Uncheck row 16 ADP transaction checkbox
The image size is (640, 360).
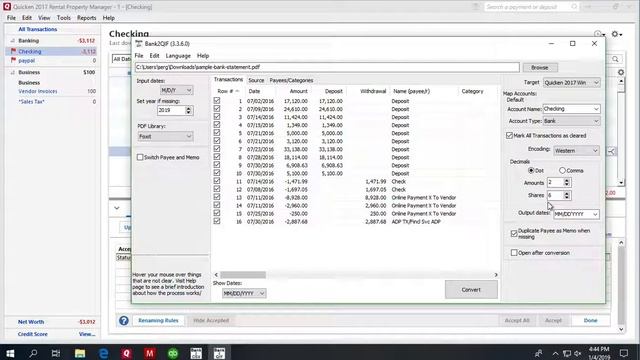217,221
